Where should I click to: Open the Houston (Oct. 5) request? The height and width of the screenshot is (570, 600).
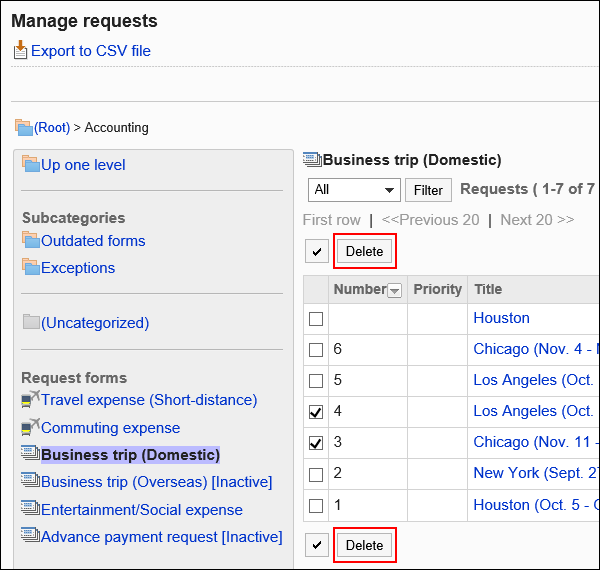click(536, 505)
